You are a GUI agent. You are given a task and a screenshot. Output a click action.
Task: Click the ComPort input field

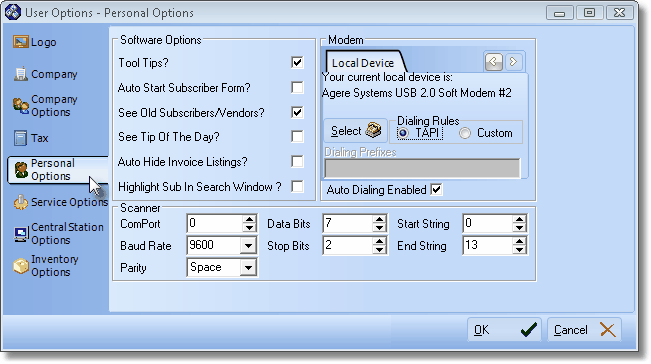(214, 223)
